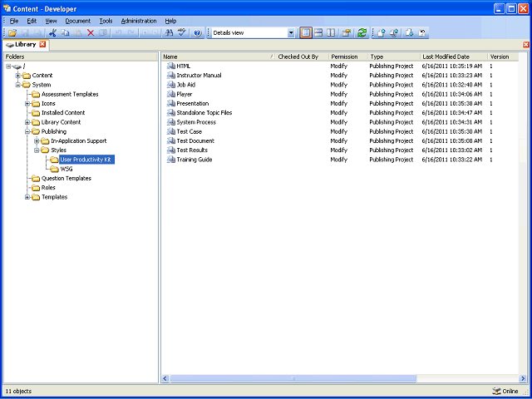Open the Document menu
Image resolution: width=532 pixels, height=399 pixels.
[x=77, y=21]
